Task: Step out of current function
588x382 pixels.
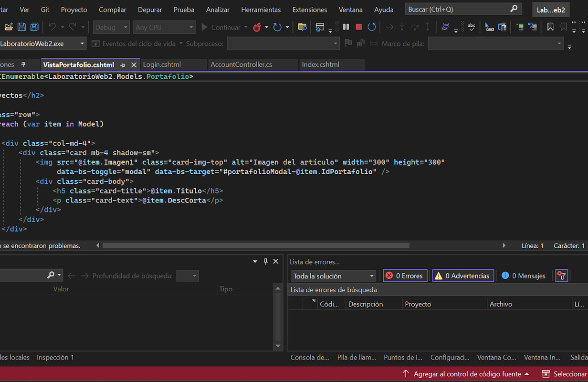Action: tap(428, 27)
